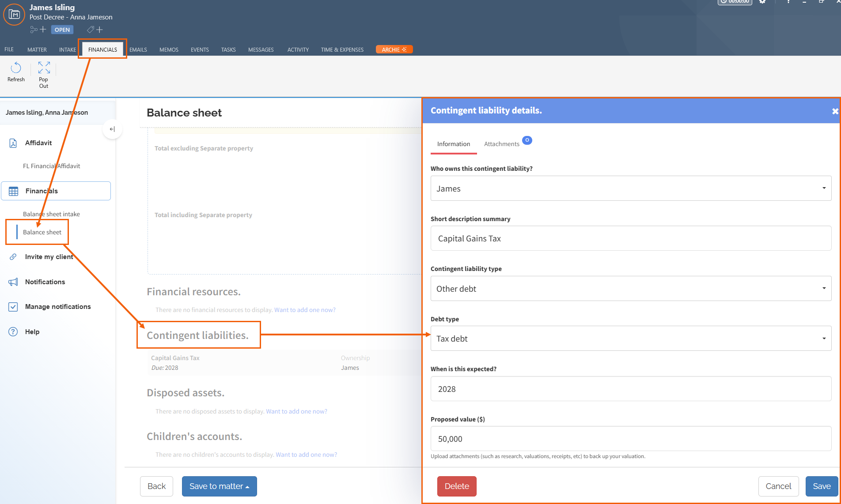841x504 pixels.
Task: Select Balance sheet intake in sidebar
Action: coord(51,214)
